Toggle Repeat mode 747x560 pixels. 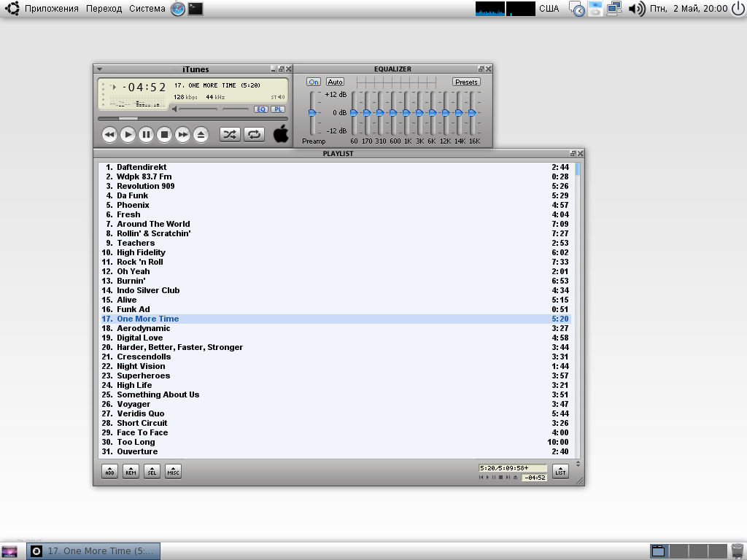(254, 135)
